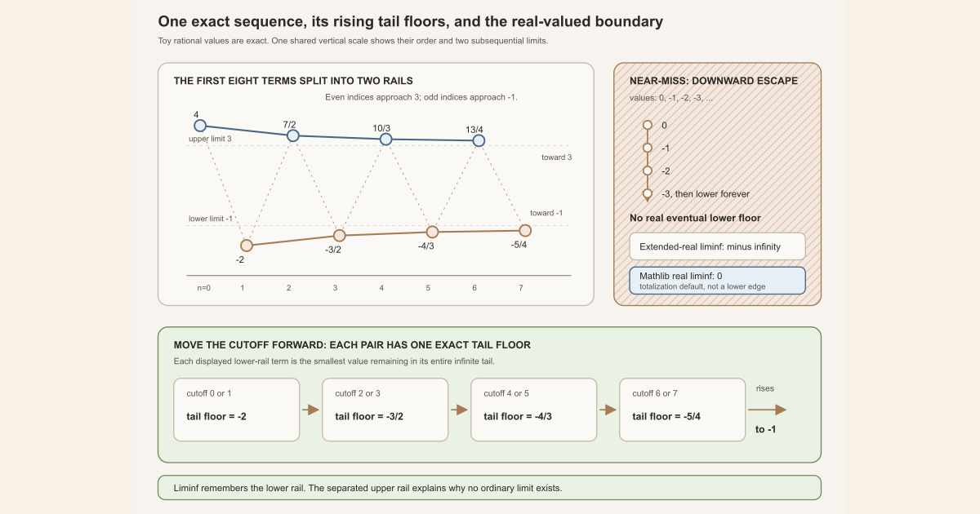This screenshot has height=514, width=980.
Task: Click the "NEAR-MISS: DOWNWARD ESCAPE" heading
Action: (714, 81)
